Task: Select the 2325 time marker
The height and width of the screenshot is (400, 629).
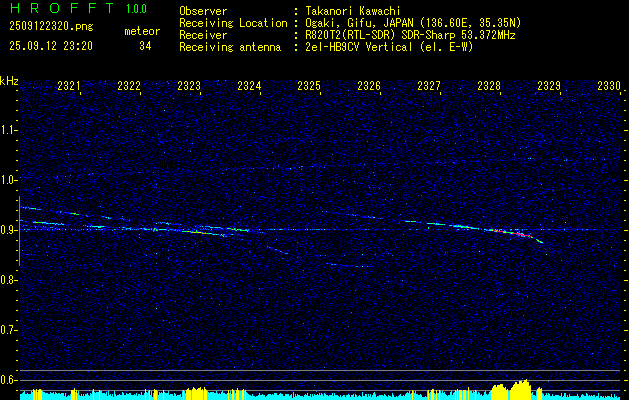Action: [x=309, y=87]
